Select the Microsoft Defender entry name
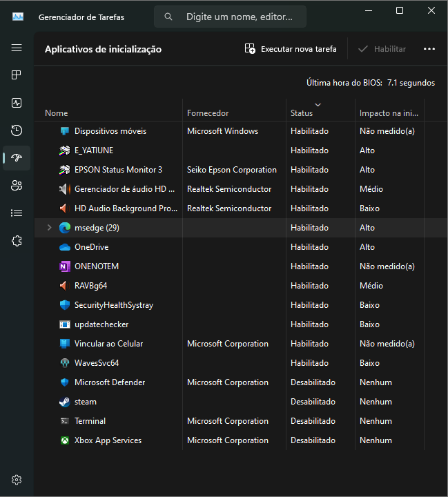 pyautogui.click(x=110, y=382)
